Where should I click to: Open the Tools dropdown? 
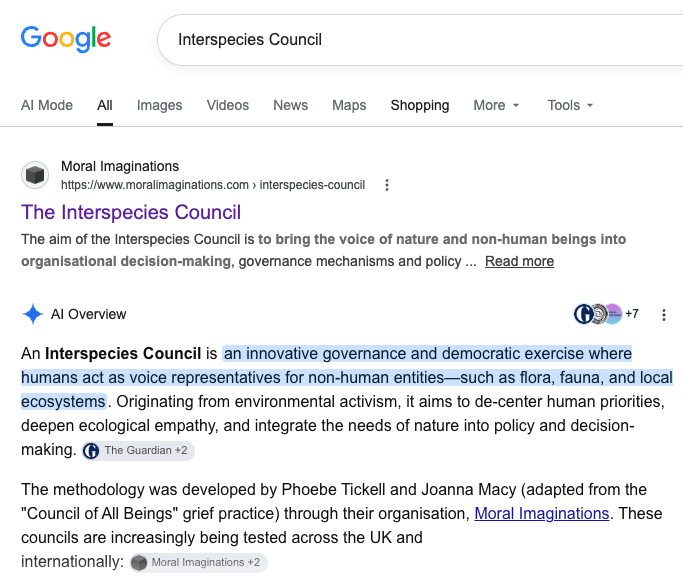coord(570,105)
